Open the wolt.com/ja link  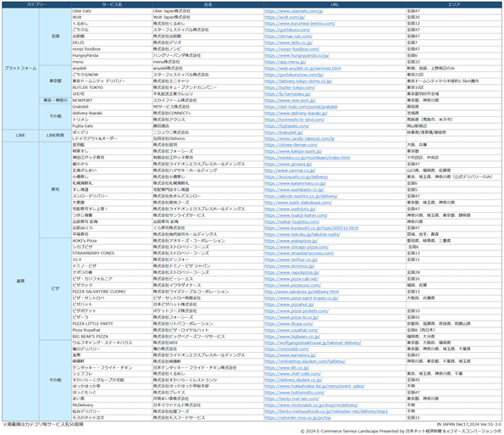pyautogui.click(x=285, y=17)
